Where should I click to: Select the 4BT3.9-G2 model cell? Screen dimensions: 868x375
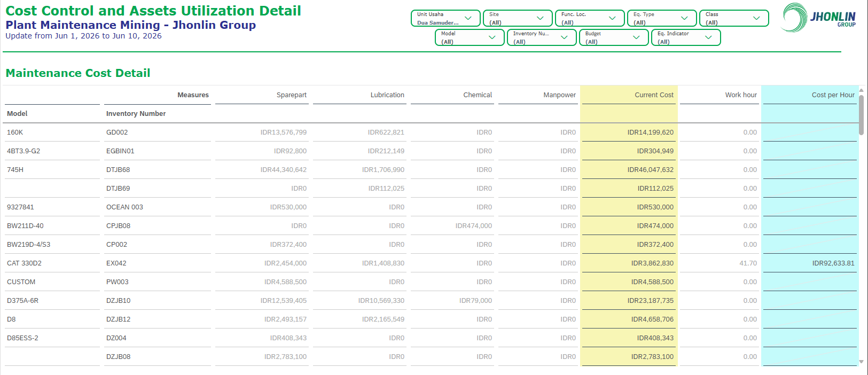pos(24,151)
